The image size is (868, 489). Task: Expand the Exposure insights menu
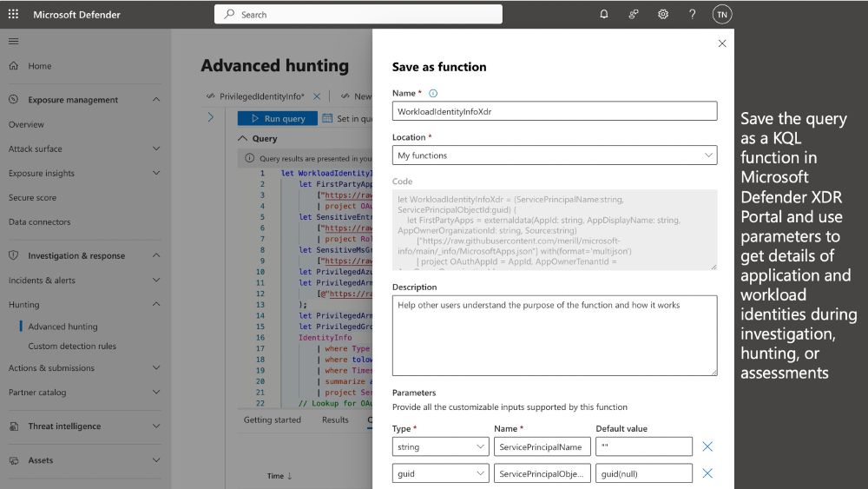156,173
